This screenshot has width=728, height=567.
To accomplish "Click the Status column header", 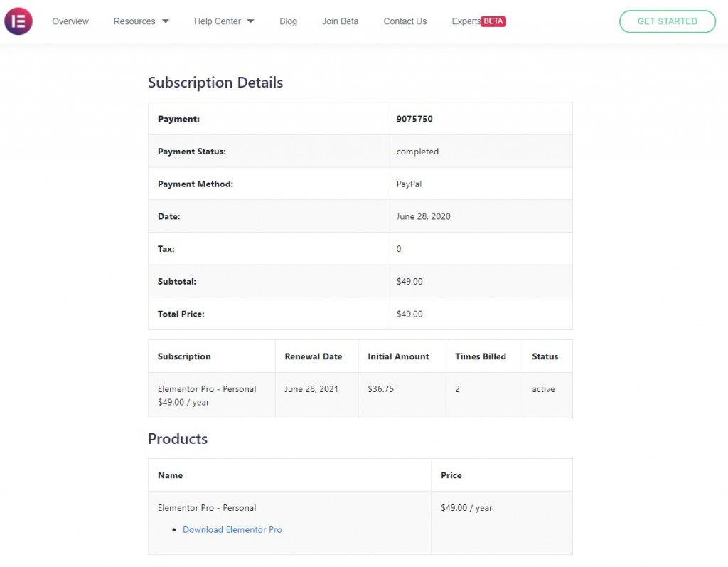I will tap(545, 356).
